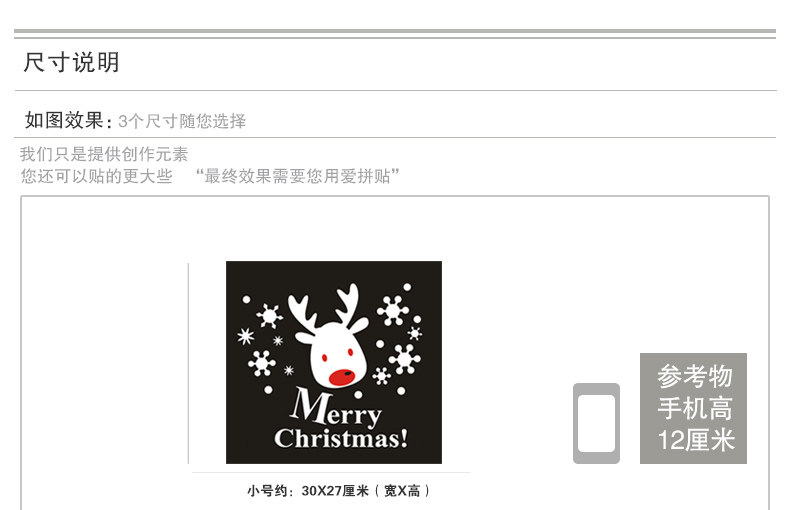Click the star-shaped snowflake on left of sticker
The width and height of the screenshot is (790, 510).
pyautogui.click(x=245, y=336)
